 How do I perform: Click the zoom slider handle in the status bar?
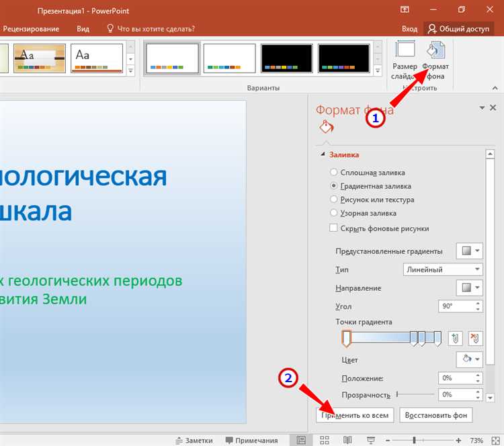tap(415, 440)
